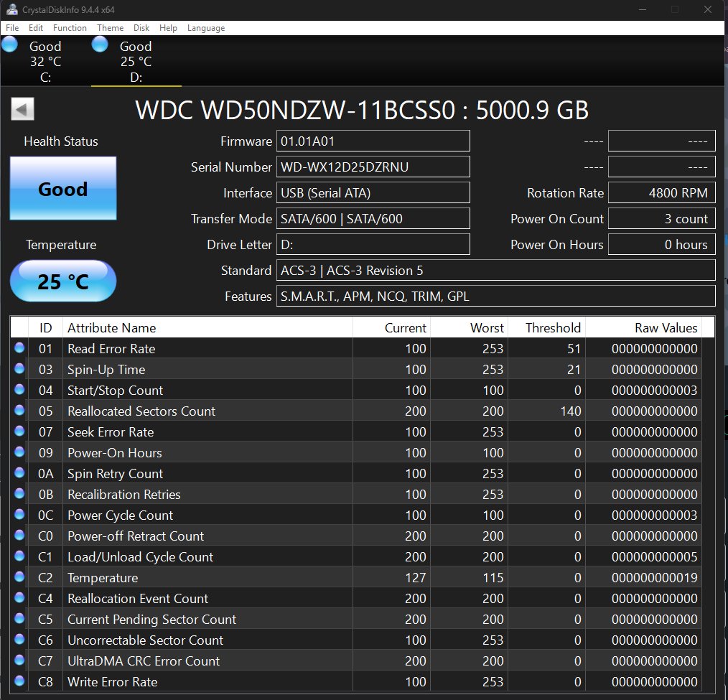Click the status dot for Read Error Rate
Screen dimensions: 728x700
click(19, 347)
